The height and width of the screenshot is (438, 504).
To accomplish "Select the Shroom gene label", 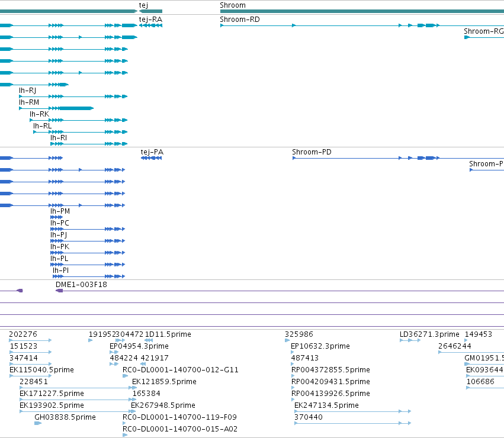I will click(233, 5).
